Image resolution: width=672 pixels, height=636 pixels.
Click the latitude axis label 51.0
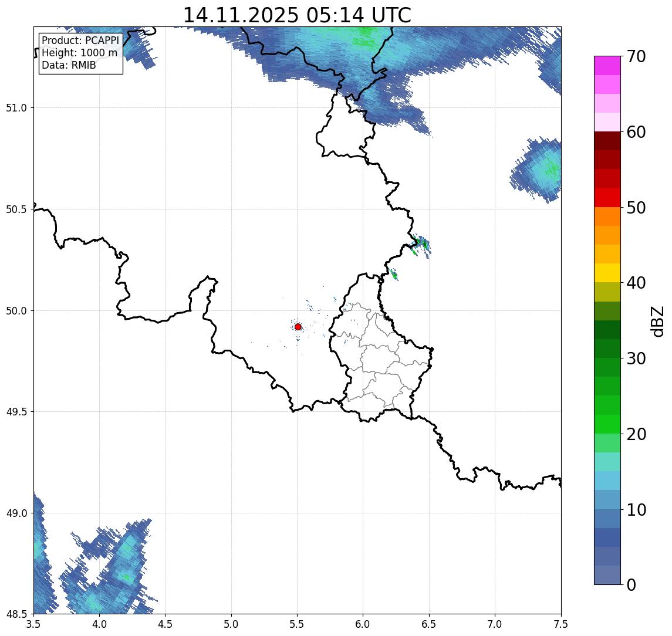[16, 108]
